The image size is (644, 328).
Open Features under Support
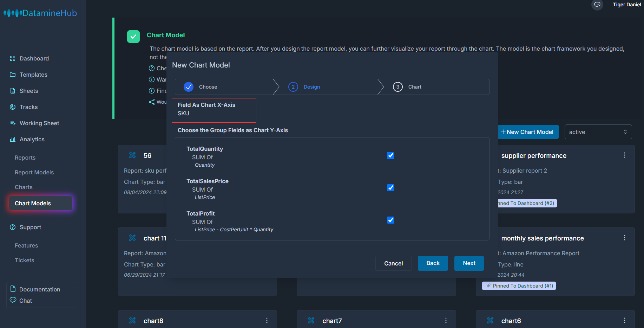[26, 245]
